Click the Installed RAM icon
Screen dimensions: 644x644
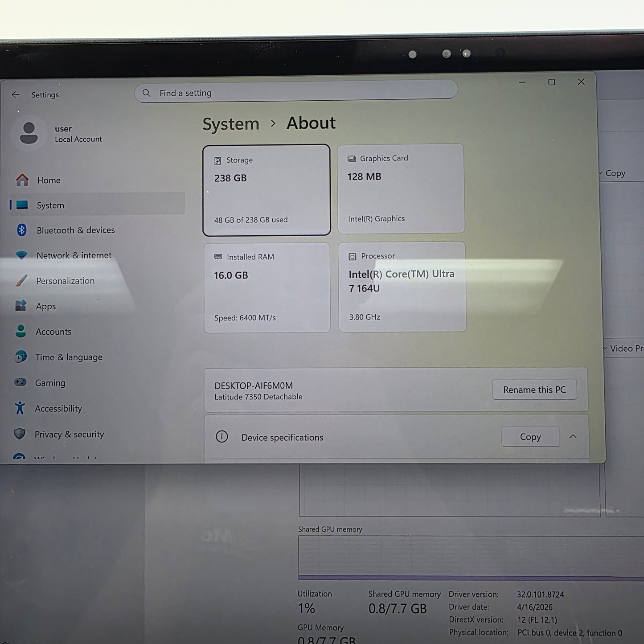[x=218, y=257]
